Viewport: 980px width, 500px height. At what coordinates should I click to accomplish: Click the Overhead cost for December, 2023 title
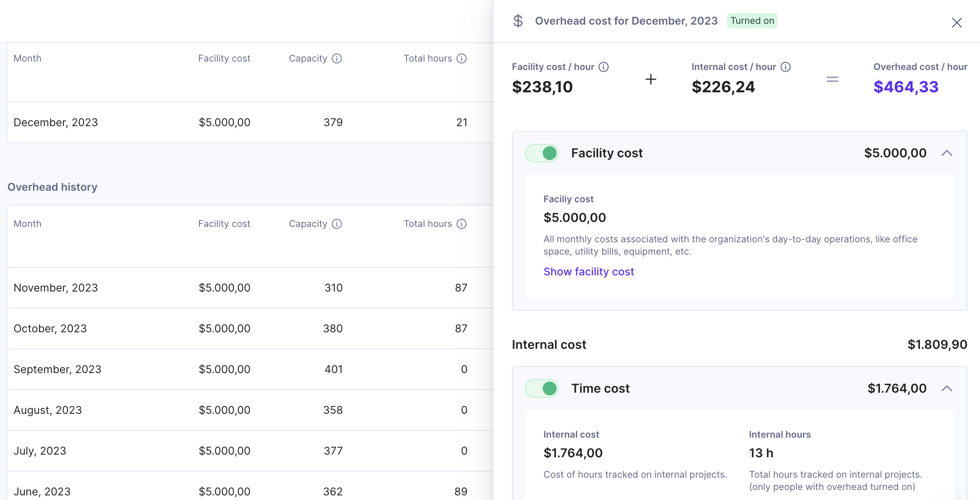[626, 21]
